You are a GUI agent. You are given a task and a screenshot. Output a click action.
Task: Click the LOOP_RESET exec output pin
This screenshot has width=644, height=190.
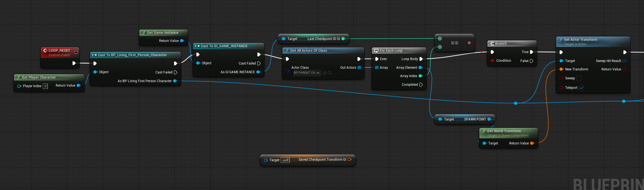pyautogui.click(x=74, y=63)
